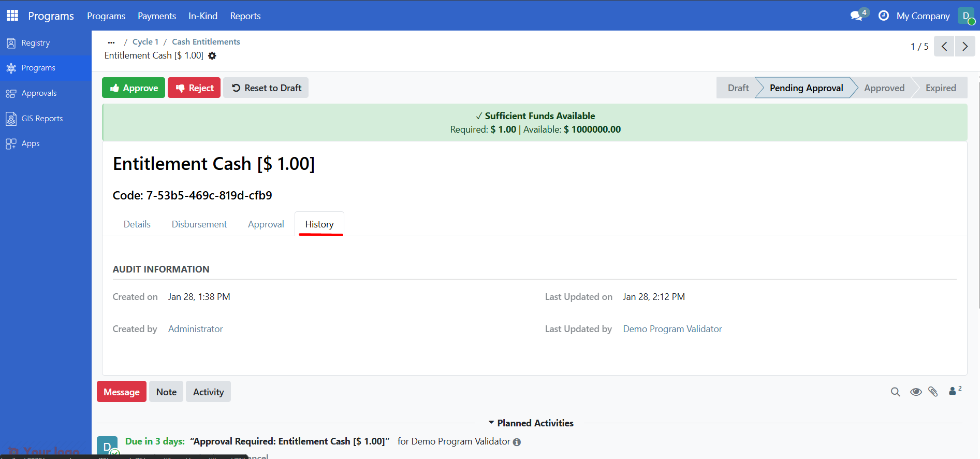Open the apps grid menu icon
Image resolution: width=980 pixels, height=459 pixels.
[12, 16]
